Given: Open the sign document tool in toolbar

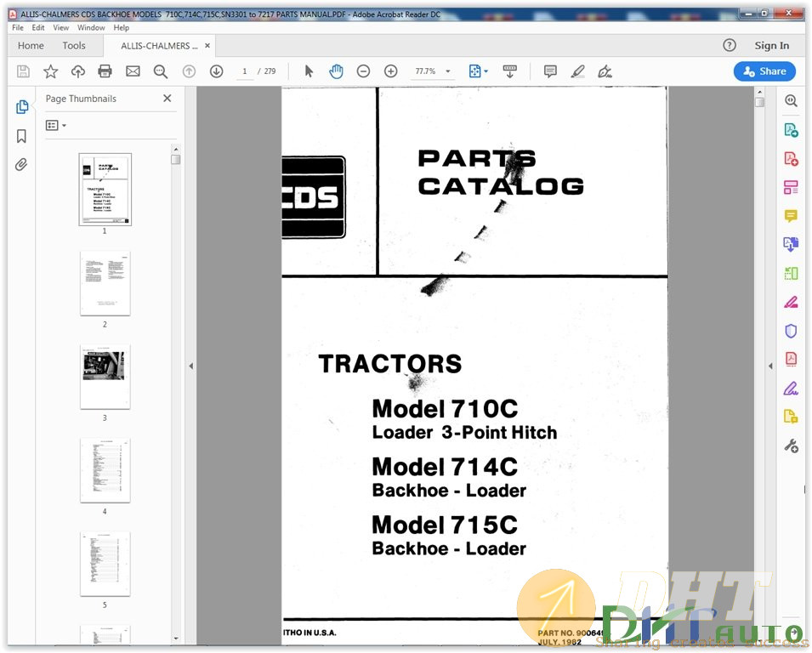Looking at the screenshot, I should [x=605, y=71].
